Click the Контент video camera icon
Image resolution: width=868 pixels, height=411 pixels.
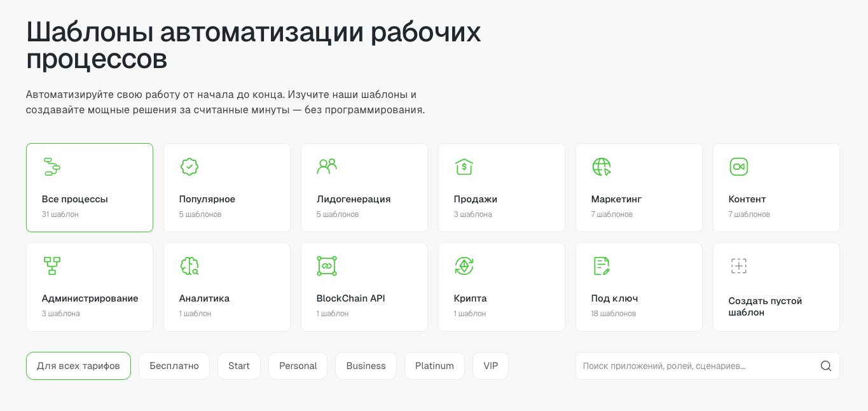pyautogui.click(x=738, y=167)
